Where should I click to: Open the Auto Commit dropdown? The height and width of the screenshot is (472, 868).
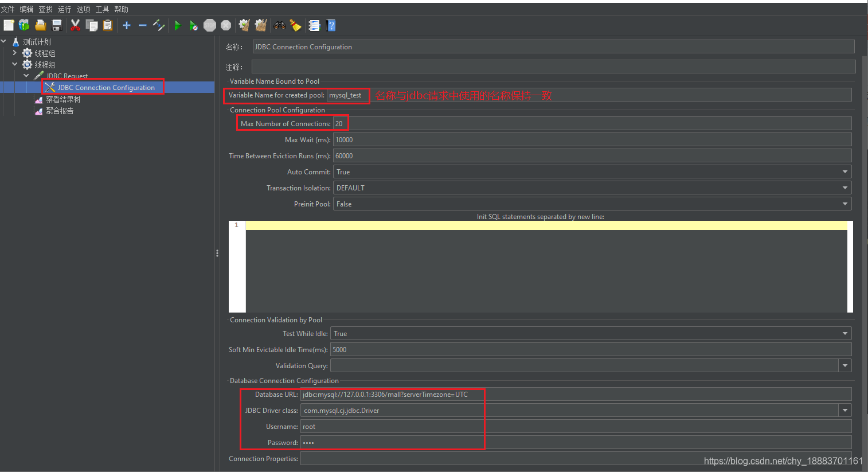coord(592,171)
